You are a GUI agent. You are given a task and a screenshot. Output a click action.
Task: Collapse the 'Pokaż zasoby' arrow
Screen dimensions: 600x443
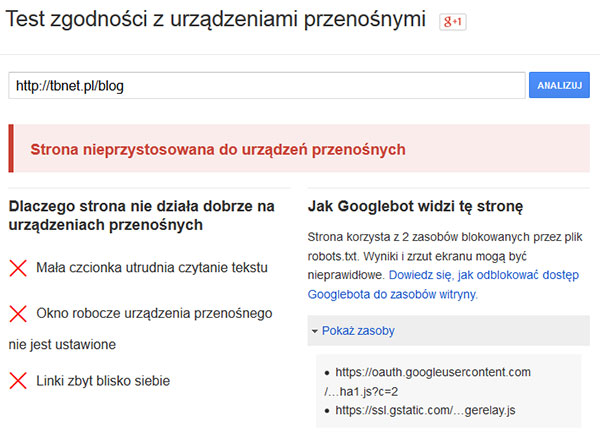[x=315, y=331]
